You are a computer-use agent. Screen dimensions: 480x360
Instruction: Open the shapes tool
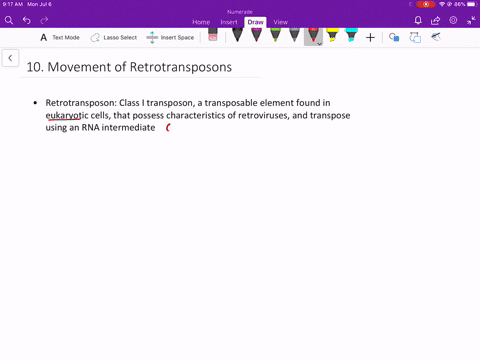point(394,37)
